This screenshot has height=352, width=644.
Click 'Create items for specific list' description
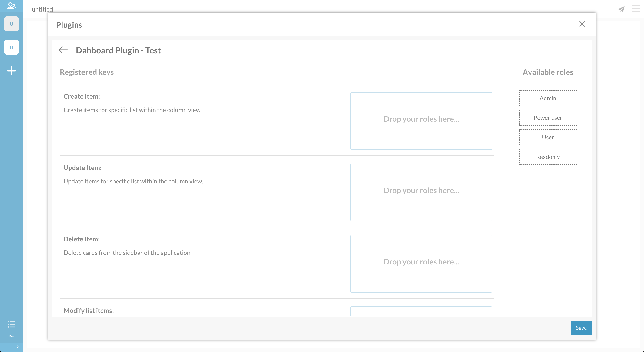point(132,110)
